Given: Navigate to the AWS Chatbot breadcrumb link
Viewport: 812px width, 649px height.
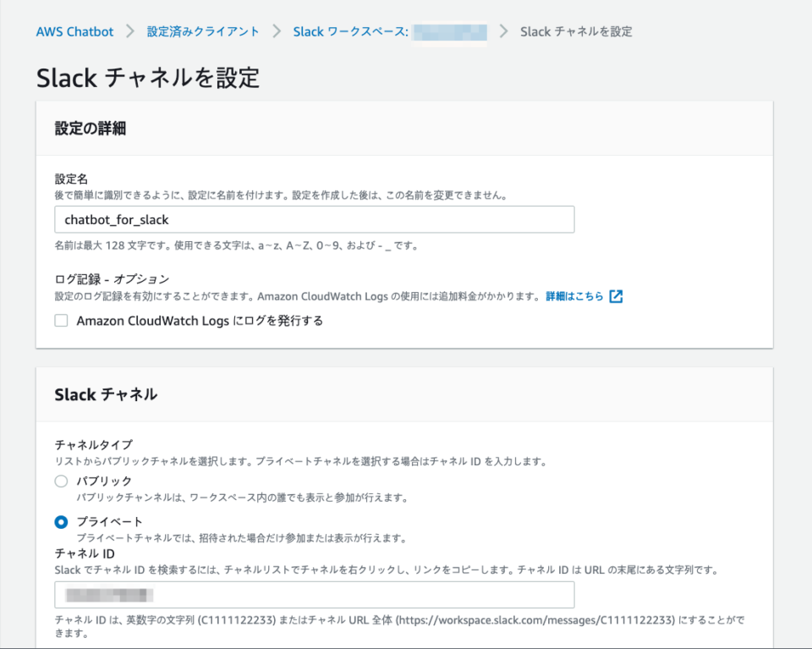Looking at the screenshot, I should click(74, 31).
